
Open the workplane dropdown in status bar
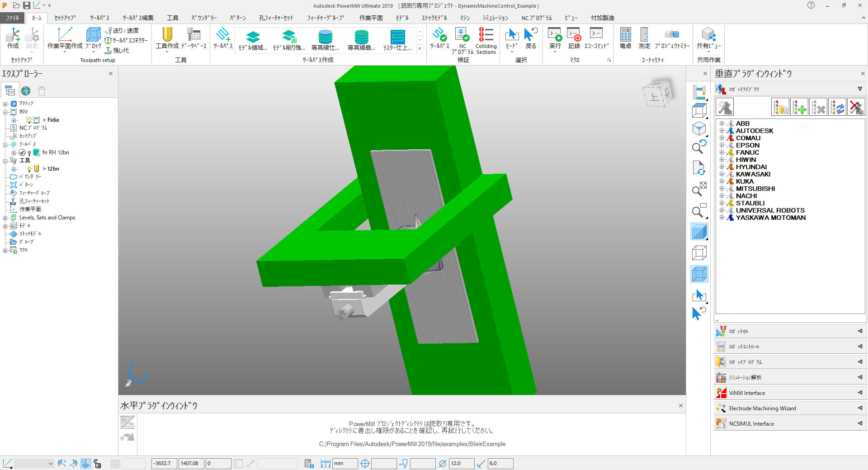tap(34, 463)
